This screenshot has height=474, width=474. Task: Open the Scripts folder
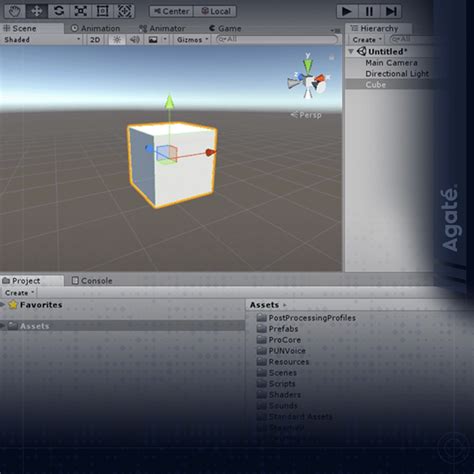click(276, 384)
